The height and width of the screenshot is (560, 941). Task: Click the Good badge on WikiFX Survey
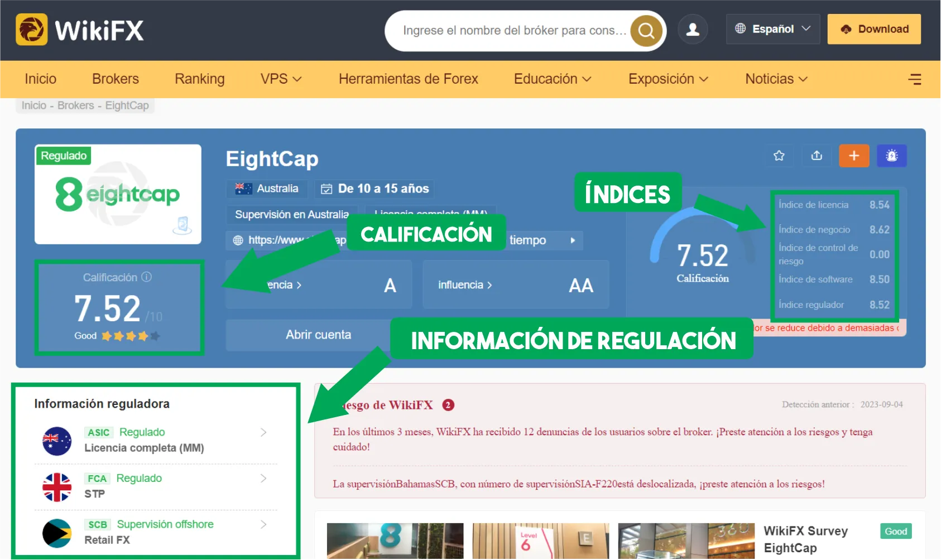pos(896,532)
